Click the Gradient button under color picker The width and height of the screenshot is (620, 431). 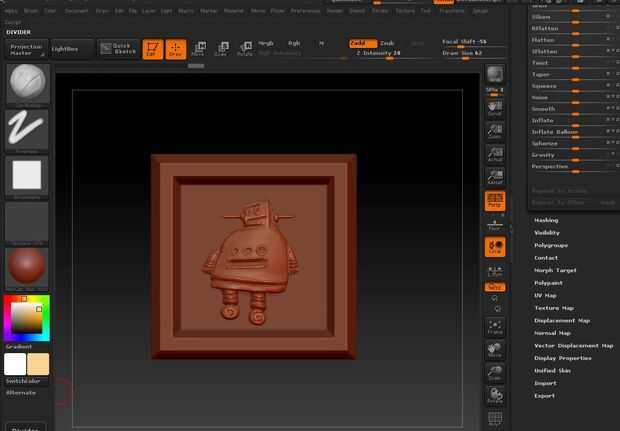[19, 347]
